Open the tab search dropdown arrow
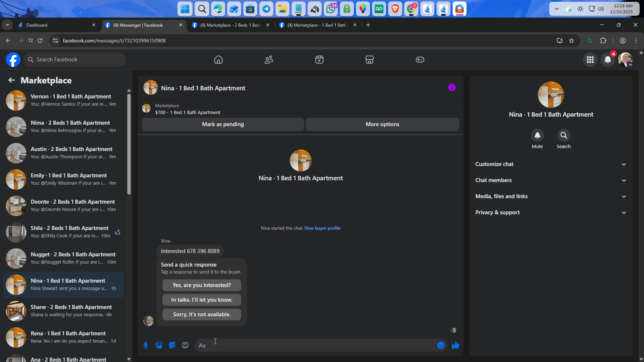Image resolution: width=644 pixels, height=362 pixels. click(x=7, y=25)
